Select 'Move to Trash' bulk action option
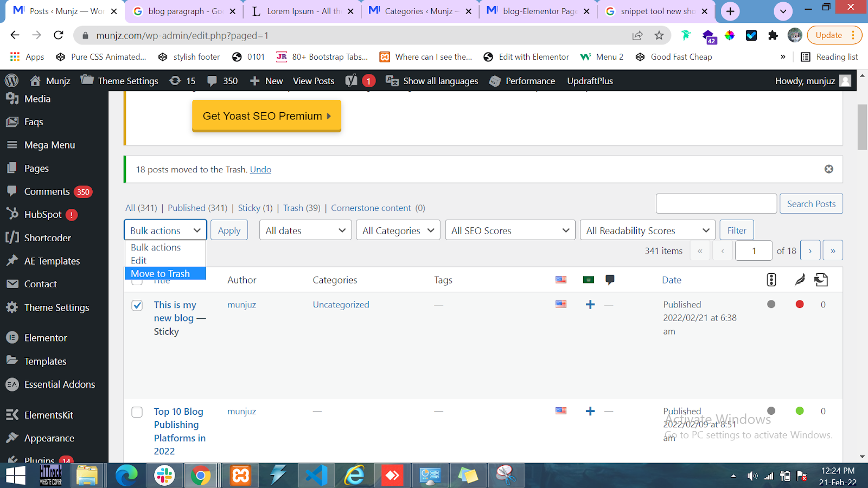Image resolution: width=868 pixels, height=488 pixels. pyautogui.click(x=165, y=273)
